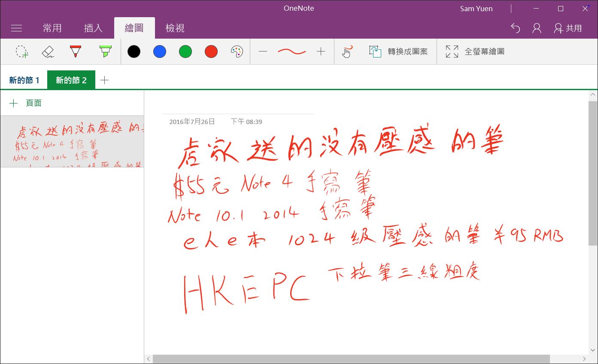Click the page date 2016年7月26日
Screen dimensions: 598x364
(x=192, y=122)
